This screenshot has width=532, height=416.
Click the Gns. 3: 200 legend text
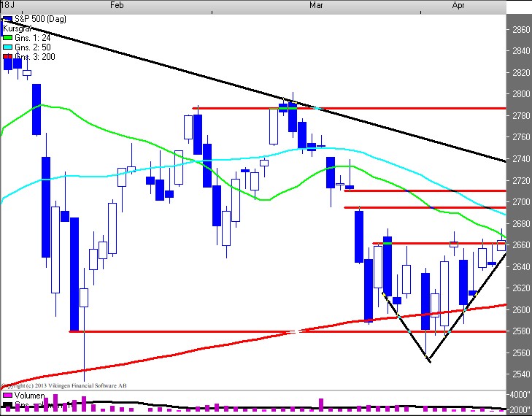pyautogui.click(x=35, y=57)
